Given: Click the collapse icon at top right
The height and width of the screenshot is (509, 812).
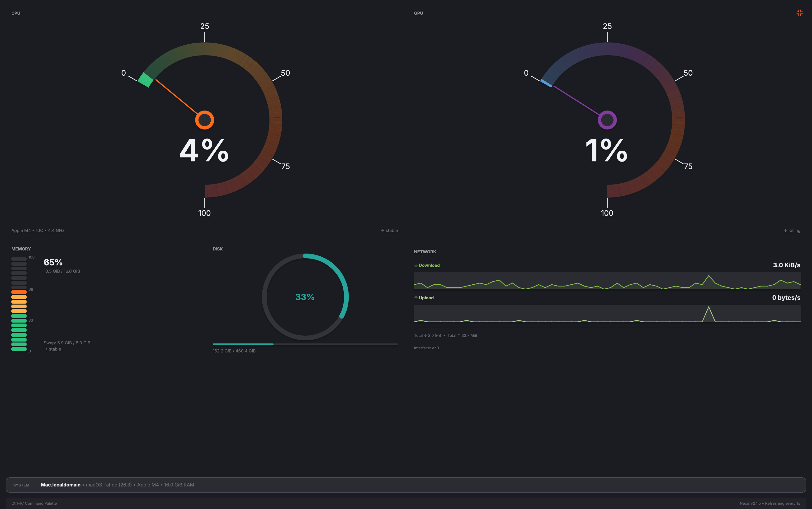Looking at the screenshot, I should click(799, 13).
